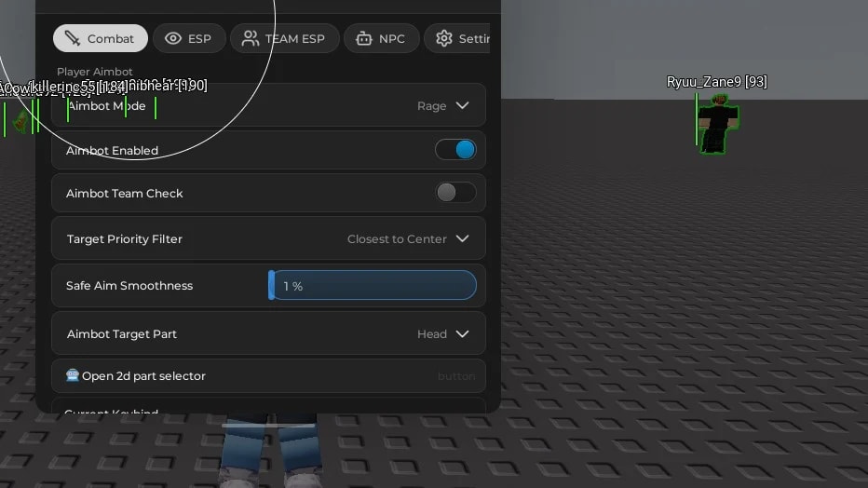The width and height of the screenshot is (868, 488).
Task: Click the eye icon on ESP tab
Action: [173, 38]
